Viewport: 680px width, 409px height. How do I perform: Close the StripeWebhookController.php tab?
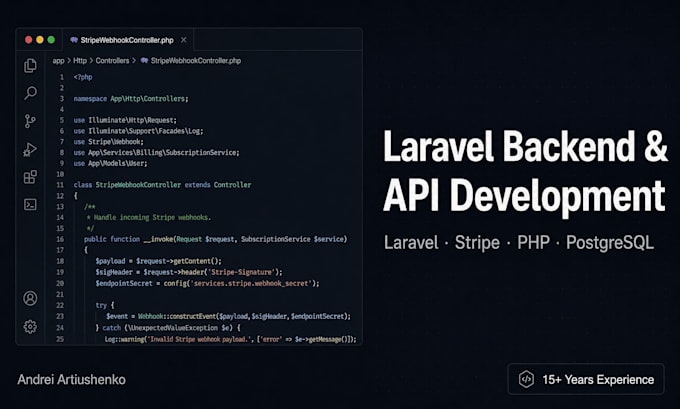tap(184, 40)
